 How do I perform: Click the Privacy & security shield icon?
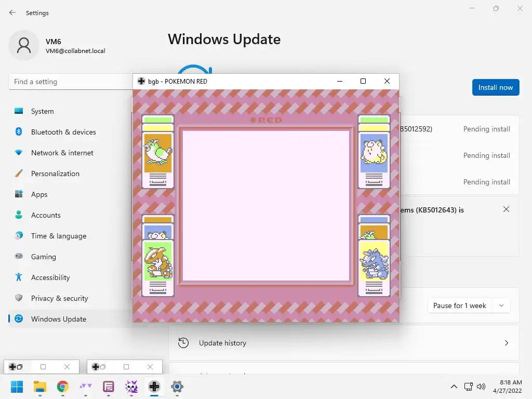pyautogui.click(x=19, y=298)
